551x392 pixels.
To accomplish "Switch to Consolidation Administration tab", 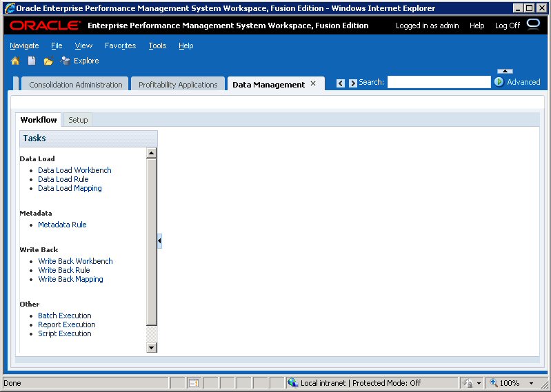I will [75, 84].
